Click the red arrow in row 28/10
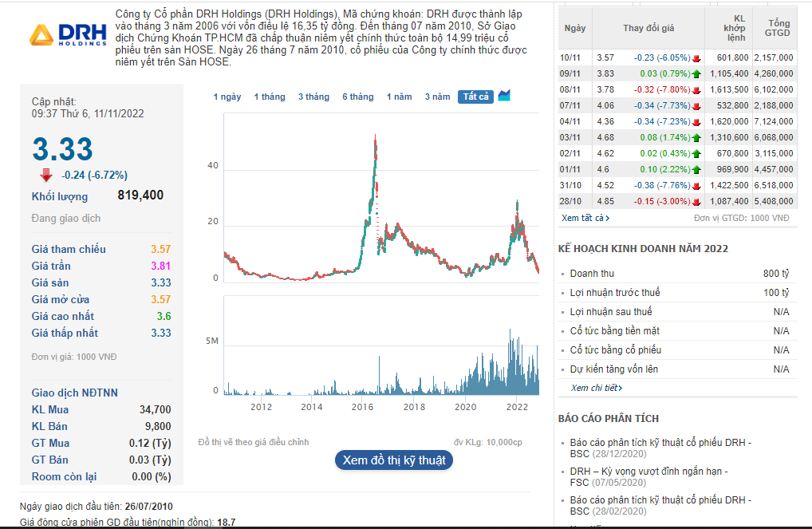 point(696,202)
